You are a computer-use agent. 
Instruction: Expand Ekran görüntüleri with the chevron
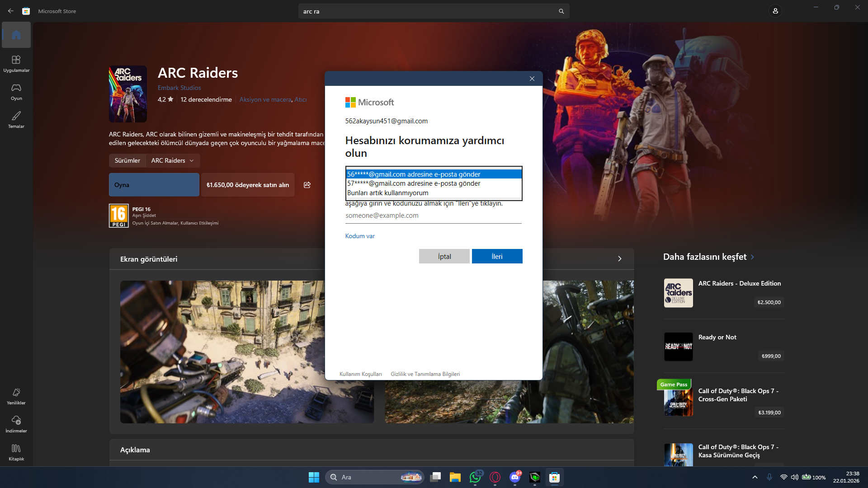620,259
